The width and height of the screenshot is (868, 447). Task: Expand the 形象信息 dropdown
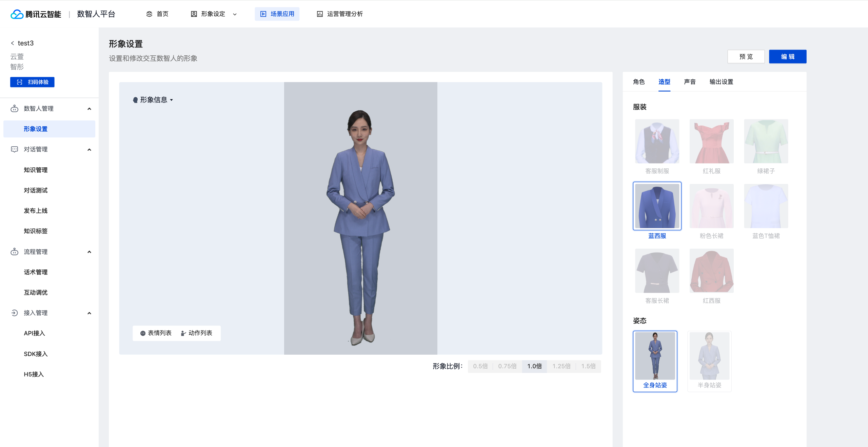point(153,100)
